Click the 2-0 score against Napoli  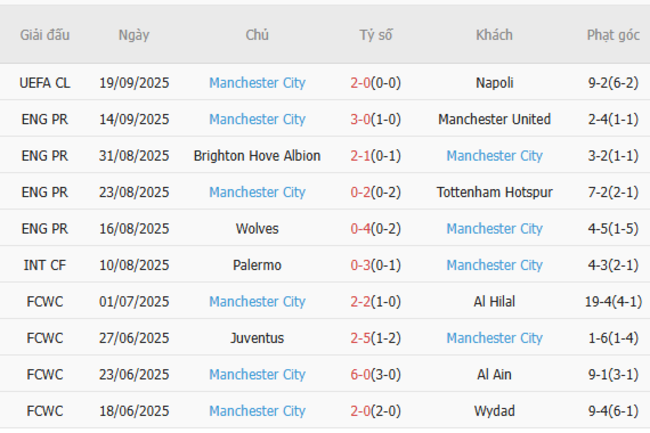tap(361, 83)
